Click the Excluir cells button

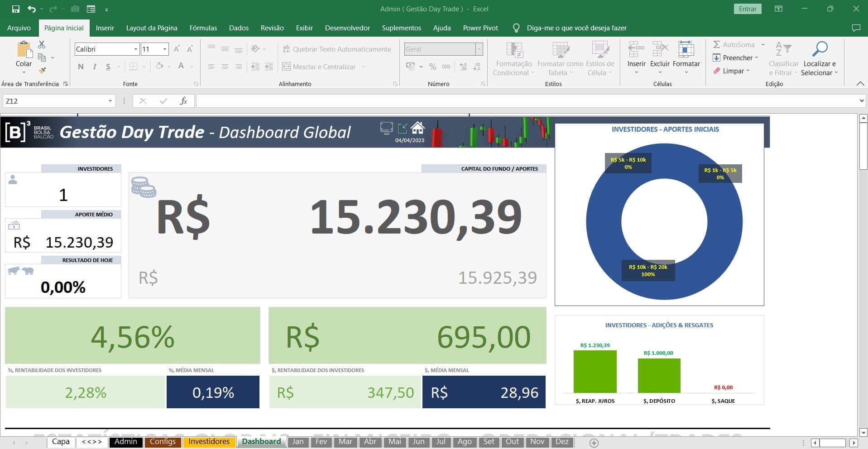point(660,58)
